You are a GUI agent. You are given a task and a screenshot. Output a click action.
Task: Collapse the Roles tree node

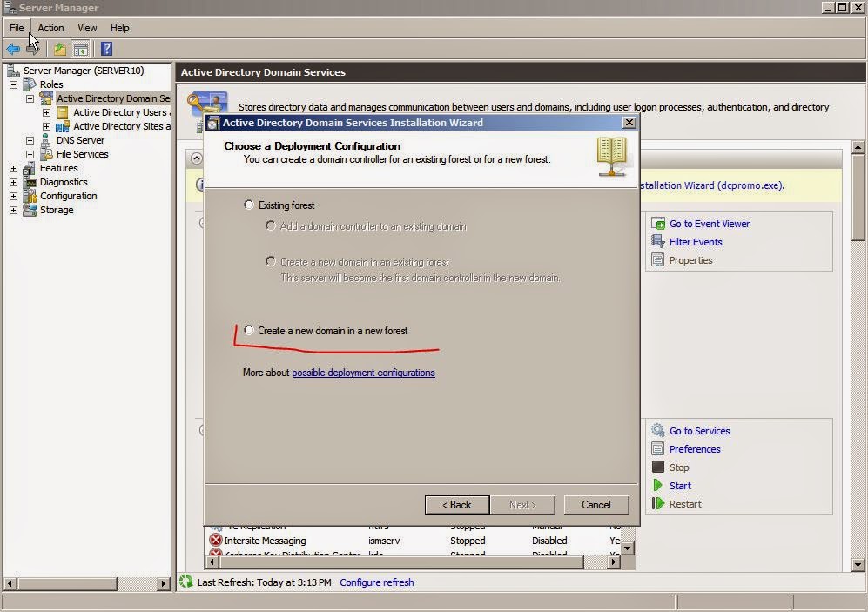click(13, 84)
